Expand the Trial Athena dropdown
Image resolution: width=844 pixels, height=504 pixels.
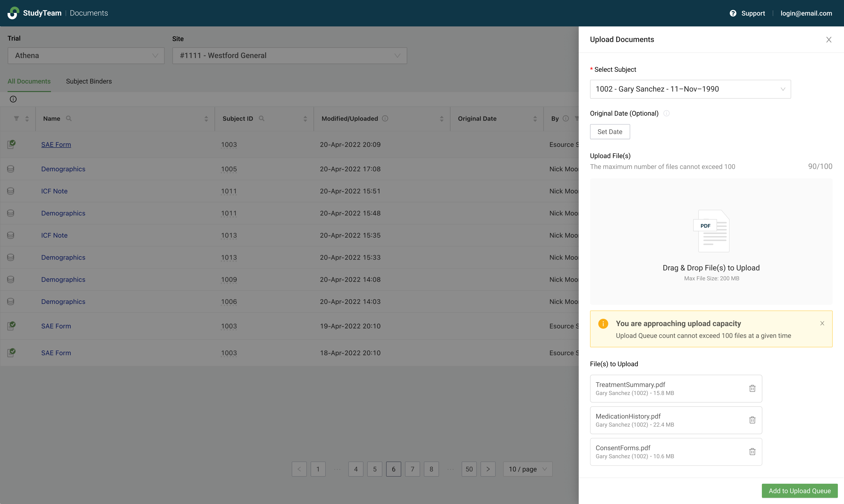point(86,56)
